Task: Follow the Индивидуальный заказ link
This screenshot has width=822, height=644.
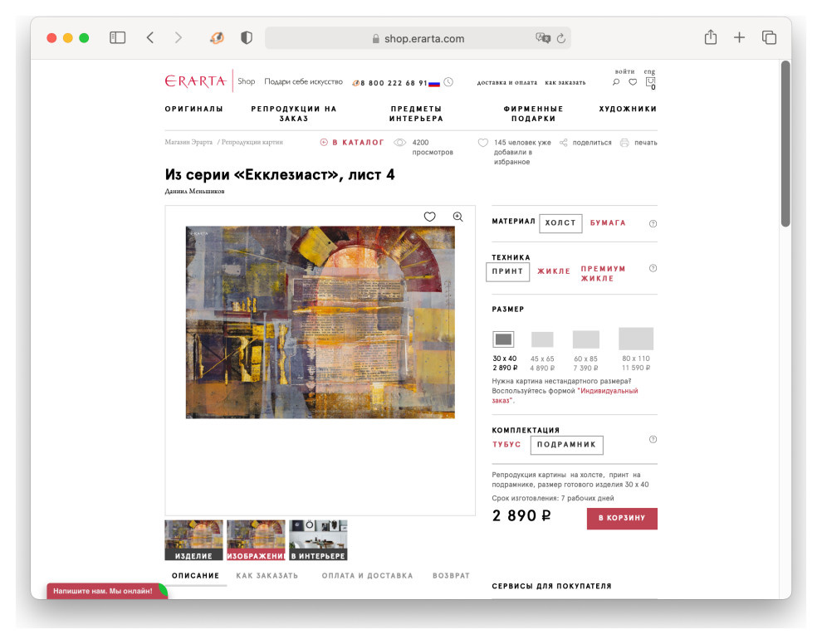Action: (607, 391)
